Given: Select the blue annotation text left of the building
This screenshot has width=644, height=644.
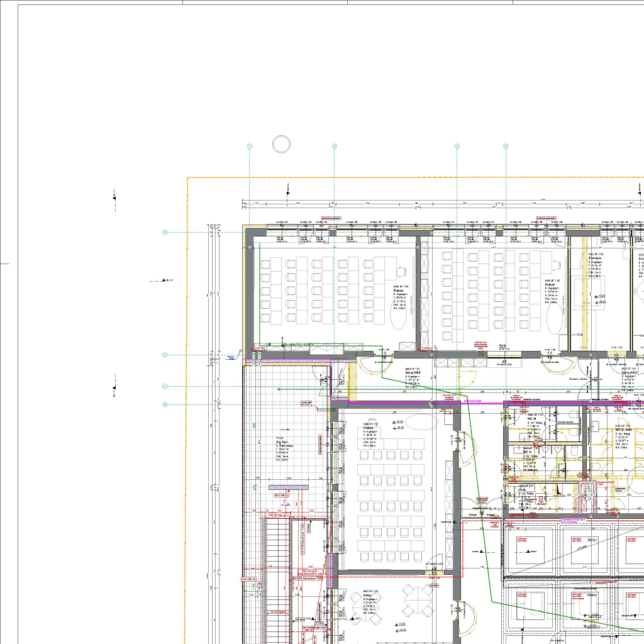Looking at the screenshot, I should 230,357.
